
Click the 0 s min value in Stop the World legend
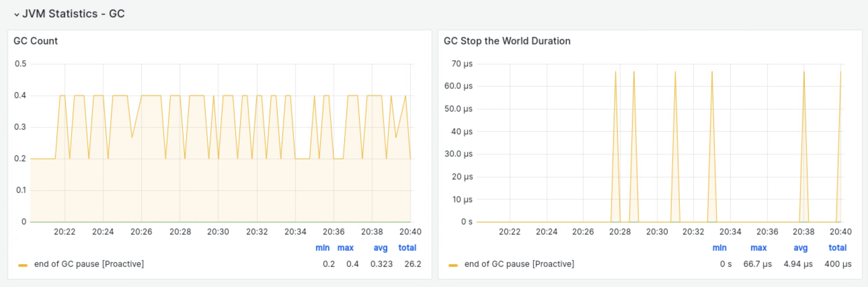click(726, 264)
